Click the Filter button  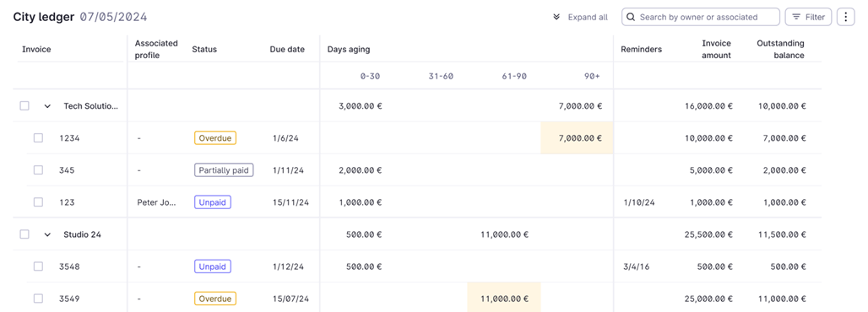[x=808, y=17]
